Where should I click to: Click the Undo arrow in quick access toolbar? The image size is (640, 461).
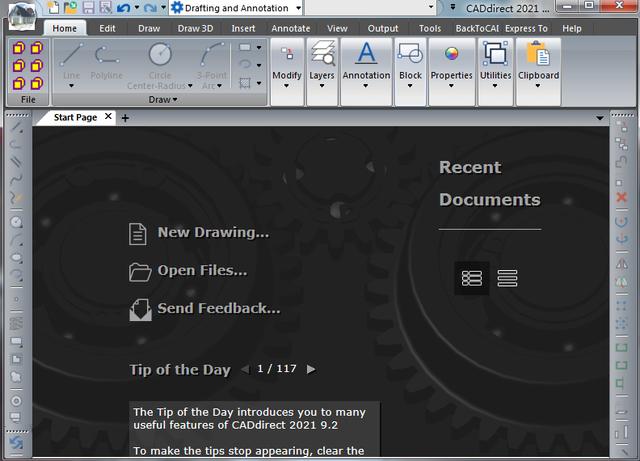tap(122, 8)
